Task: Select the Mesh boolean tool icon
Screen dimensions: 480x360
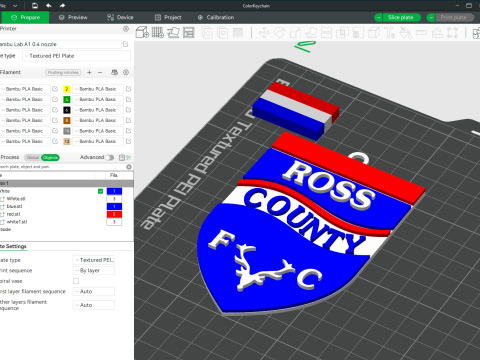Action: coord(342,33)
